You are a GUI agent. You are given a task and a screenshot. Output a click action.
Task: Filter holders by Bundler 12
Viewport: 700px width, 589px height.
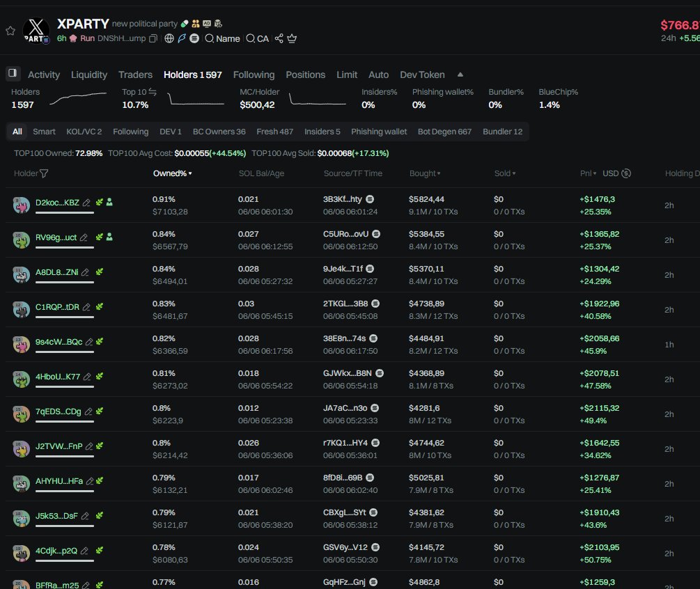tap(503, 132)
